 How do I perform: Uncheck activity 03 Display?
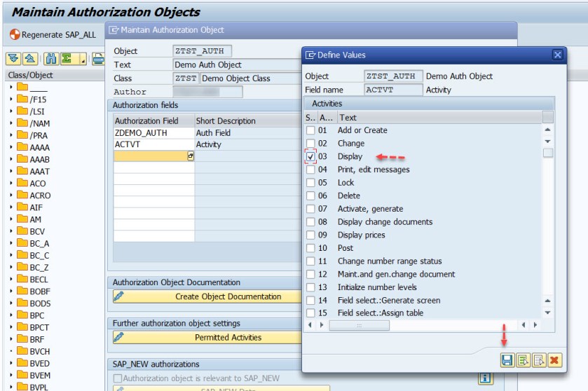[x=310, y=157]
